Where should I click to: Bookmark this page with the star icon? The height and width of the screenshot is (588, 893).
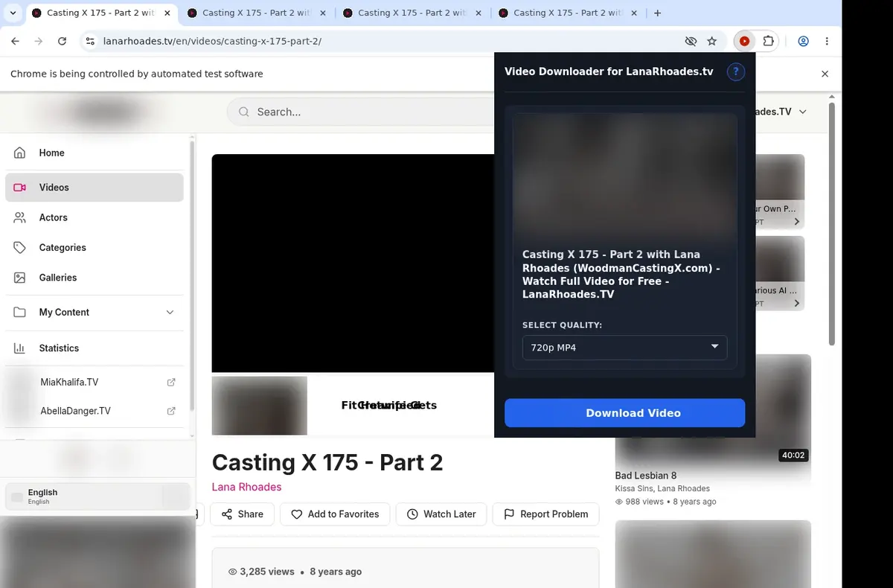[712, 42]
